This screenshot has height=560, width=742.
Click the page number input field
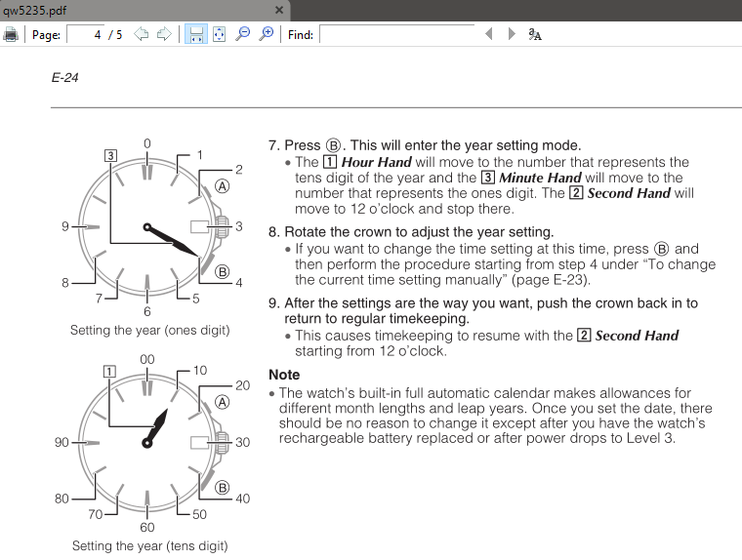[x=86, y=34]
